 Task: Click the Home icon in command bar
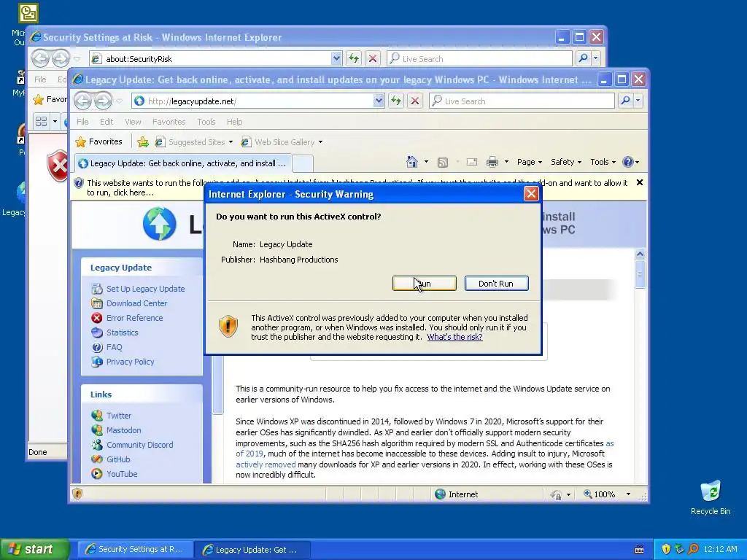pyautogui.click(x=412, y=162)
